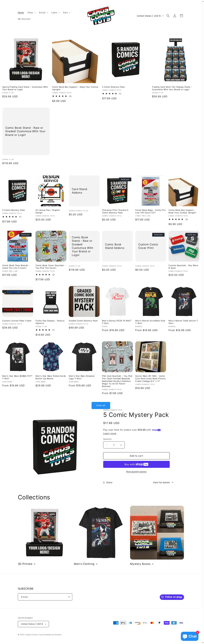Click Add to cart button

coord(136,456)
